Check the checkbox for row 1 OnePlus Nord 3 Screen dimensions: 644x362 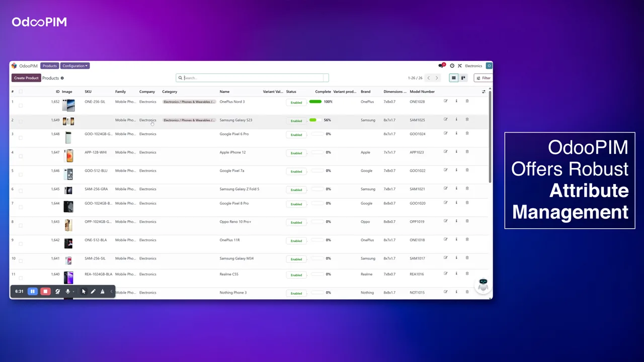(21, 106)
